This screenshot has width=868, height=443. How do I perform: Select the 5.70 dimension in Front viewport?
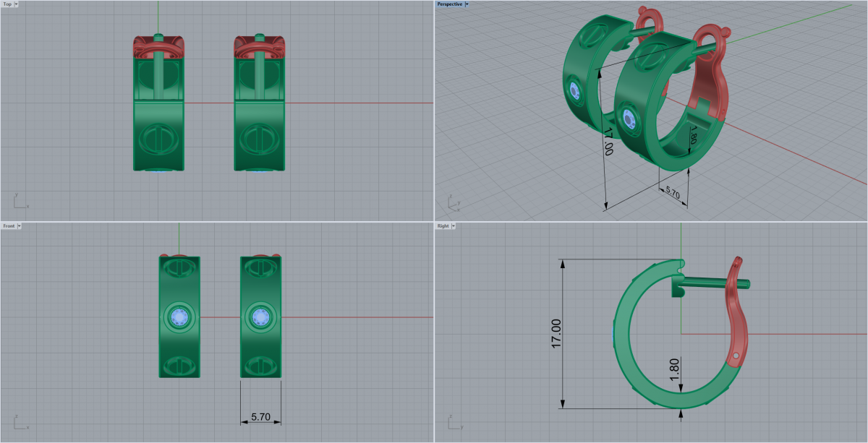coord(260,417)
